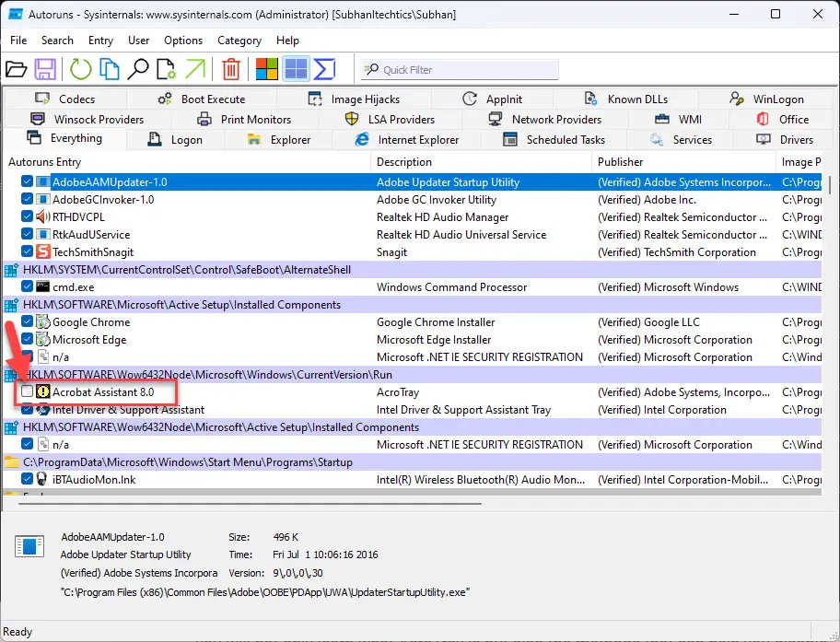Viewport: 840px width, 642px height.
Task: Enable the Acrobat Assistant 8.0 checkbox
Action: point(26,391)
